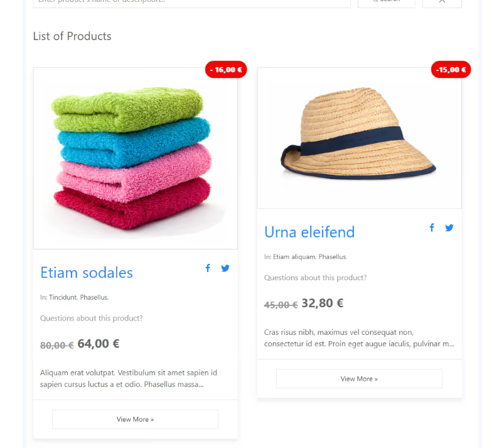Share Urna eleifend on Twitter
Image resolution: width=504 pixels, height=448 pixels.
coord(449,227)
